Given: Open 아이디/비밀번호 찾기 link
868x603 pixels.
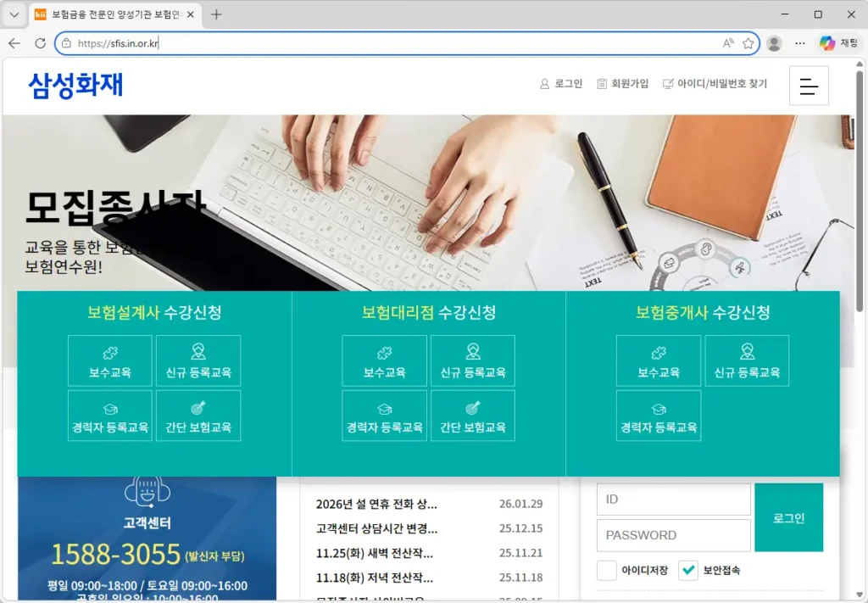Looking at the screenshot, I should (715, 84).
